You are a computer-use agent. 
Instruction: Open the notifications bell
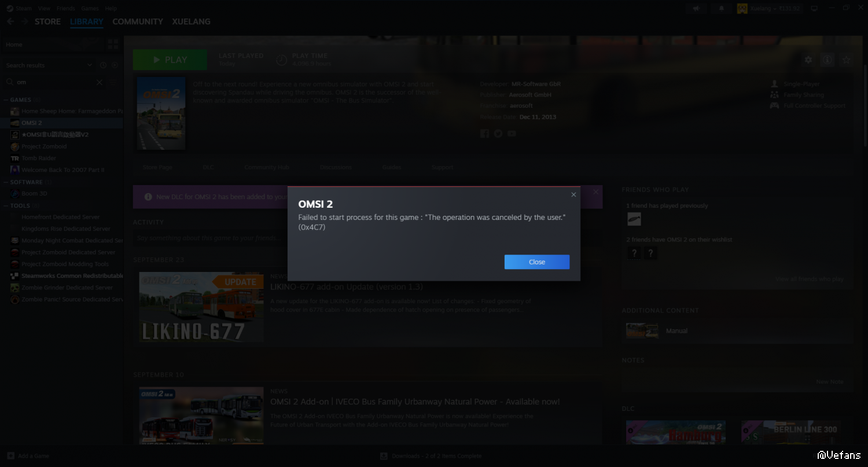point(721,9)
